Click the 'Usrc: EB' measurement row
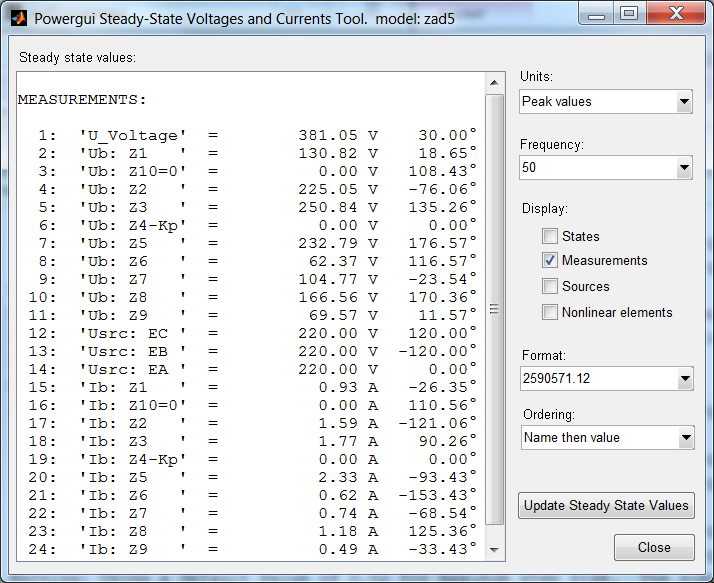The height and width of the screenshot is (583, 714). 253,351
